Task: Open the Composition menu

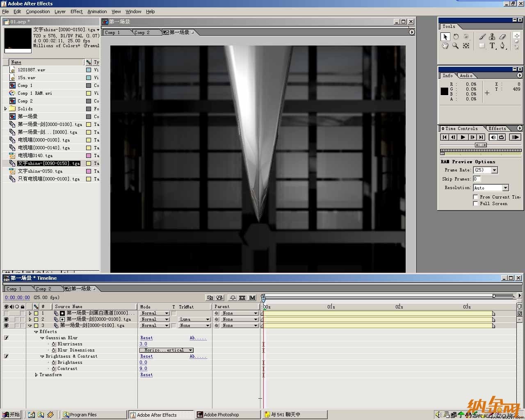Action: (38, 11)
